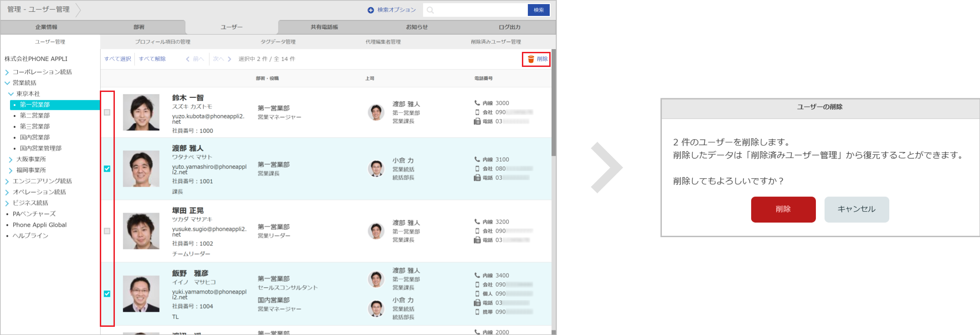This screenshot has width=980, height=335.
Task: Open the プロフィール項目の管理 sub-tab
Action: [163, 42]
